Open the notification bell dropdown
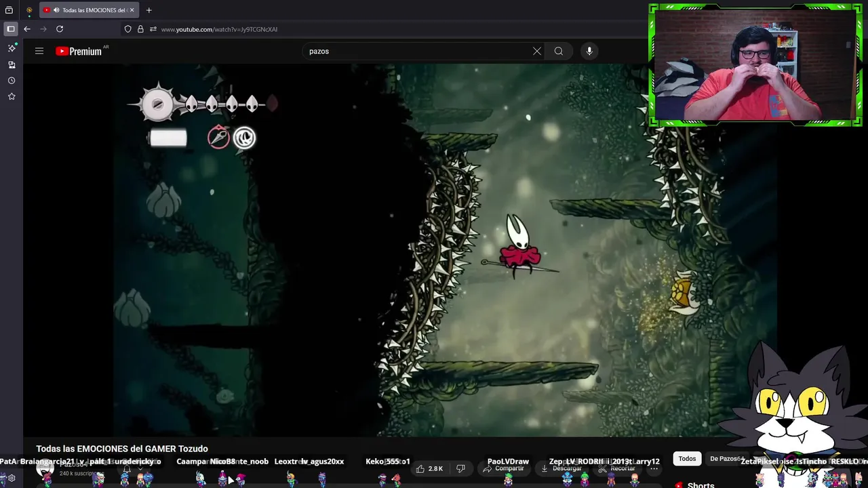This screenshot has height=488, width=868. coord(134,468)
